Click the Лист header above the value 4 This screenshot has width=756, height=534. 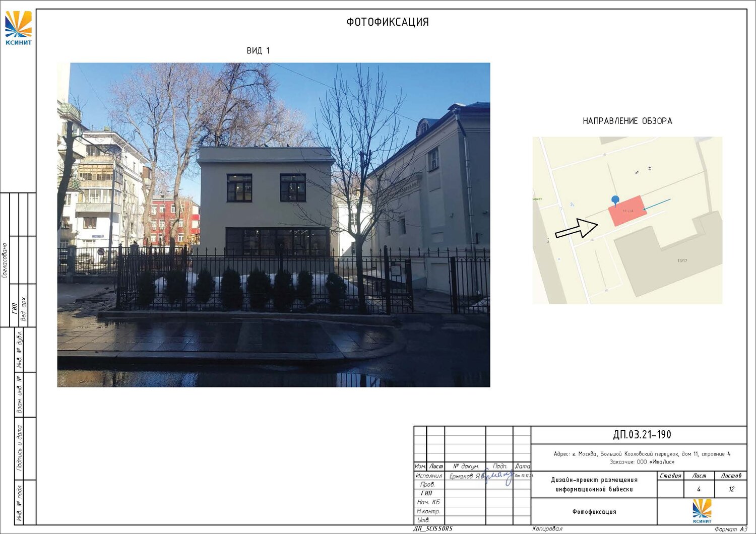tap(699, 476)
